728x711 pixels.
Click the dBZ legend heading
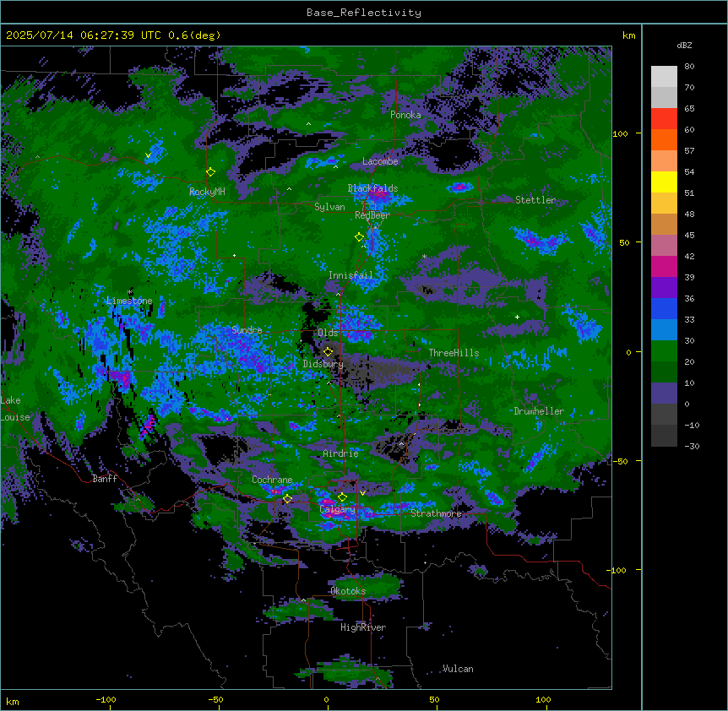click(684, 46)
